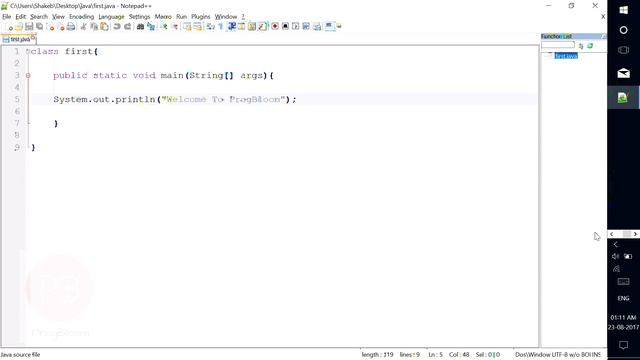Screen dimensions: 640x360
Task: Toggle the Function List toolbar icon
Action: tap(262, 27)
